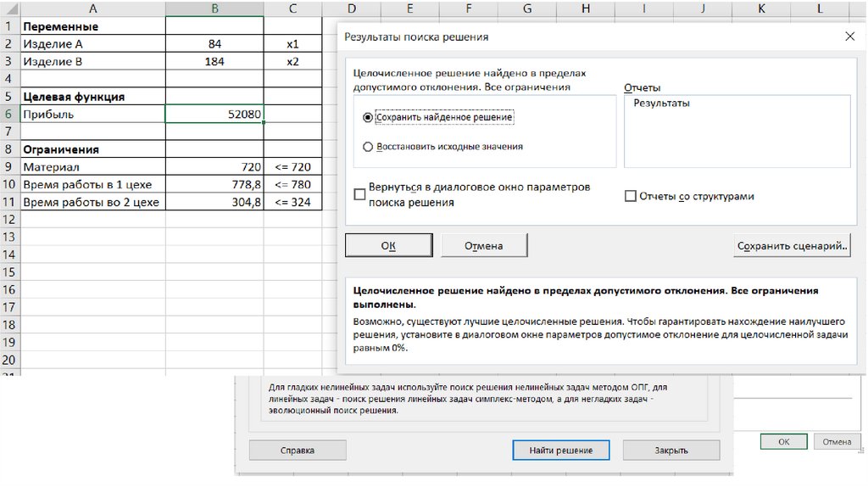The image size is (868, 487).
Task: Select 'Восстановить исходные значения' radio option
Action: (368, 147)
